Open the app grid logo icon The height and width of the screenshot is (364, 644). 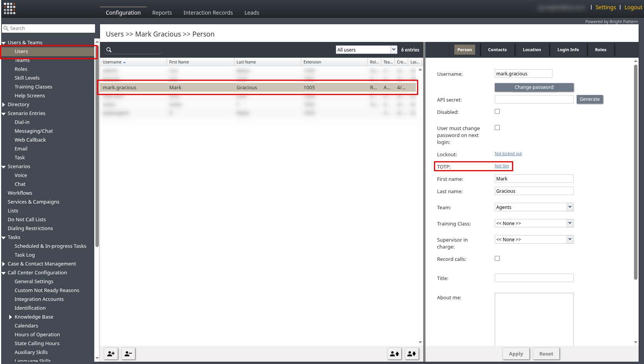10,8
